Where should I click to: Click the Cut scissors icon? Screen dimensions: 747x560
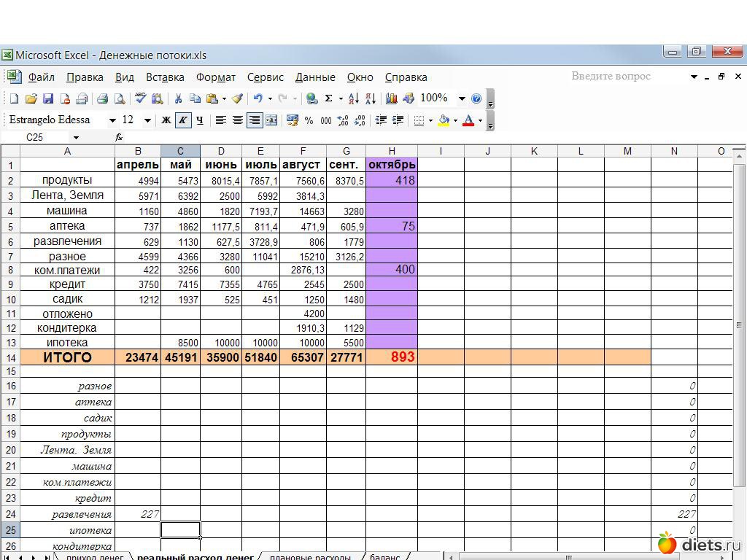(x=177, y=98)
